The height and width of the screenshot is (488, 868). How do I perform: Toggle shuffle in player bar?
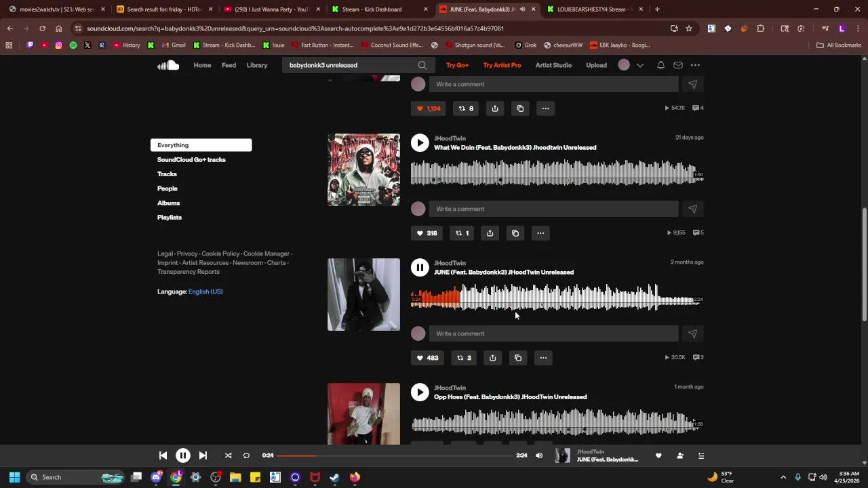click(228, 455)
